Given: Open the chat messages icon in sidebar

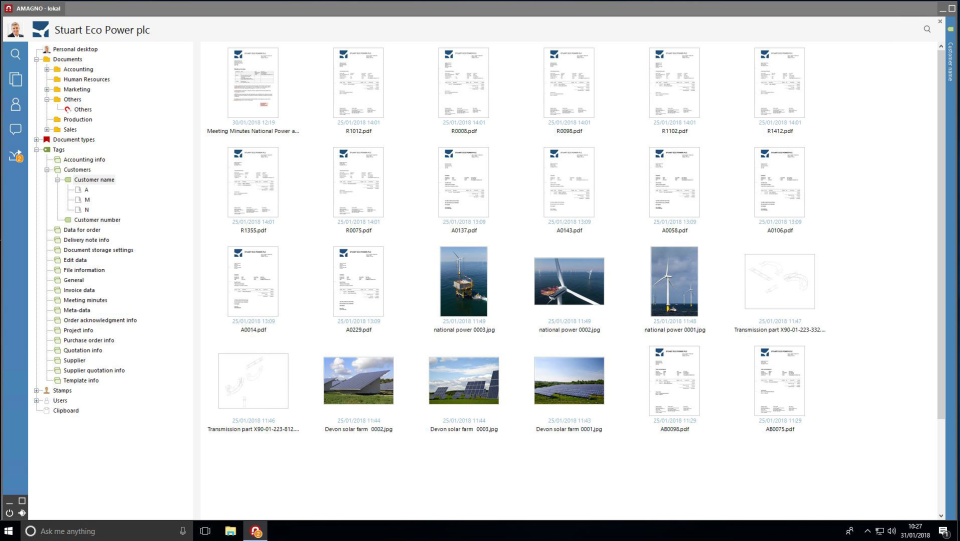Looking at the screenshot, I should (15, 129).
